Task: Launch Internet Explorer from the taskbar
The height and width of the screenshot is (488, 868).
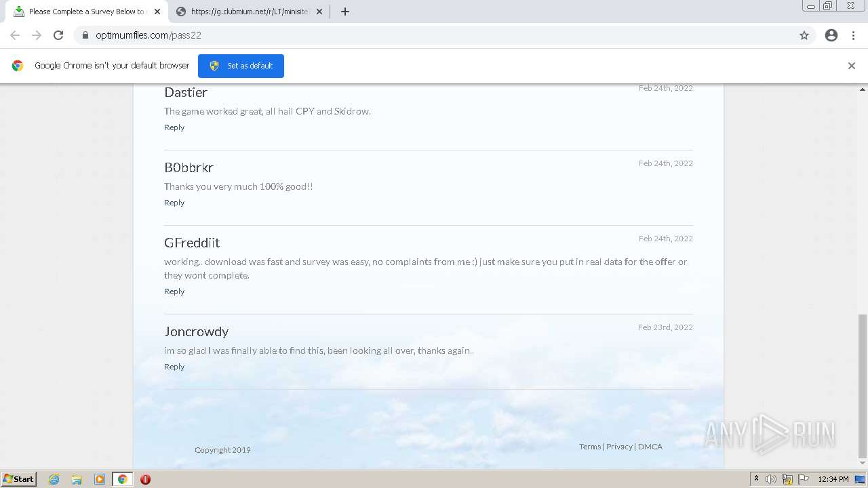Action: 54,479
